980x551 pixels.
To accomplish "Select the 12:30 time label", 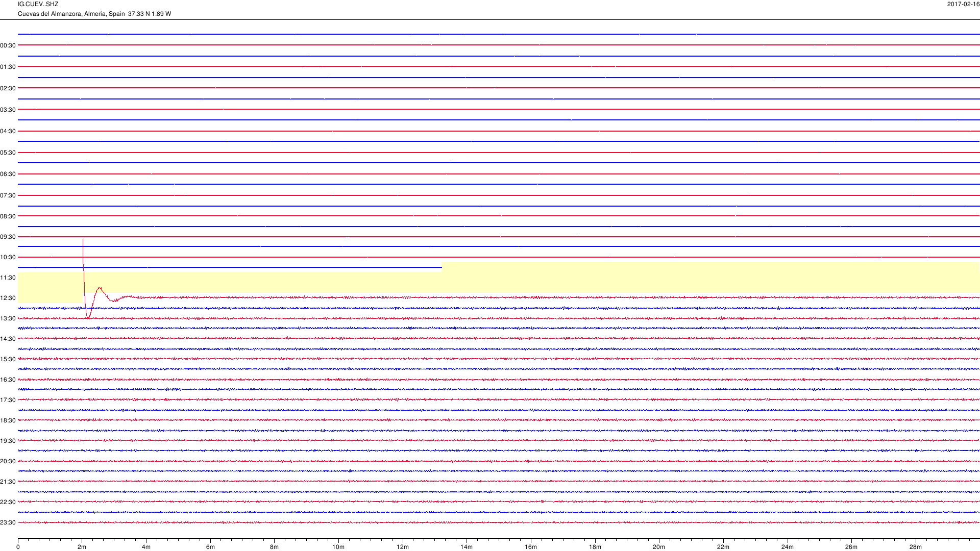I will pyautogui.click(x=8, y=298).
